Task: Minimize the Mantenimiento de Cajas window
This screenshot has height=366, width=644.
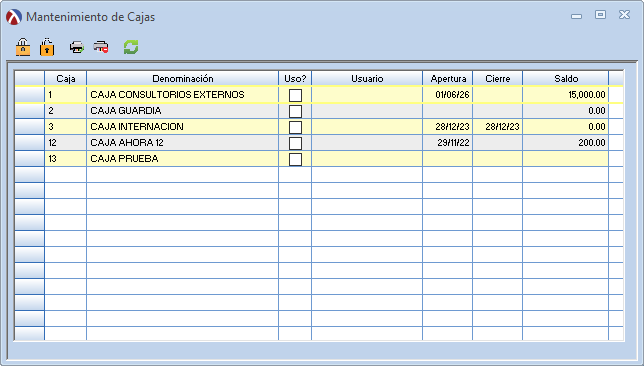Action: (x=576, y=16)
